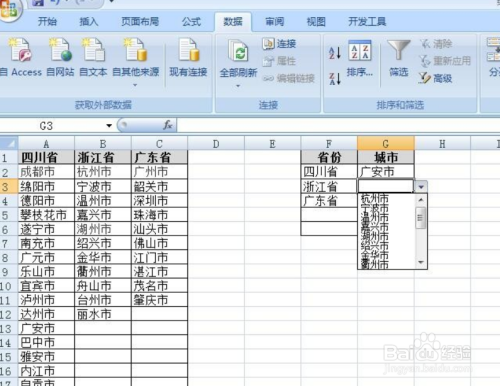Sort ascending A to Z
The height and width of the screenshot is (386, 500).
pyautogui.click(x=335, y=53)
